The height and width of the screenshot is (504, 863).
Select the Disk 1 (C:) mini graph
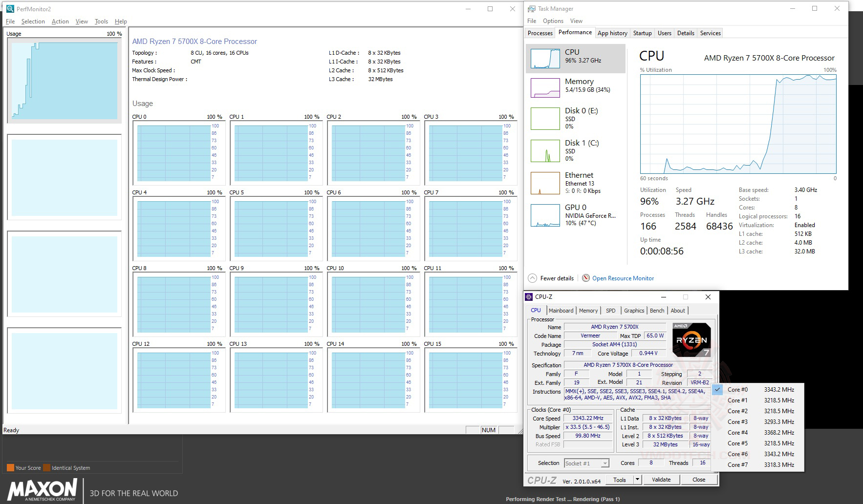(545, 151)
